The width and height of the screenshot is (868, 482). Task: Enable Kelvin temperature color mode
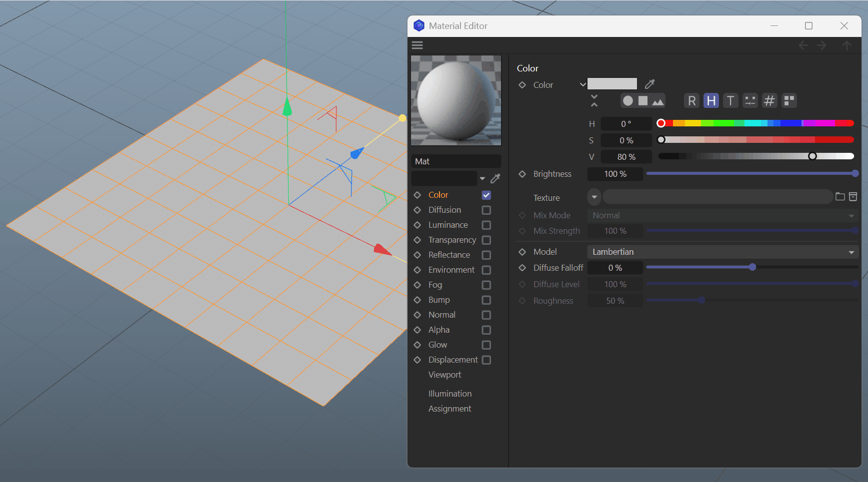(730, 101)
